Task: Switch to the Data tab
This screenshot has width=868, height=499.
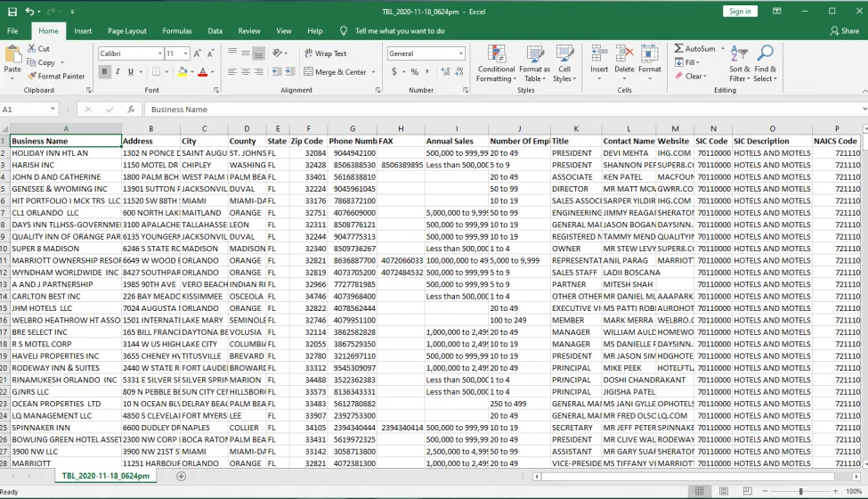Action: pyautogui.click(x=215, y=31)
